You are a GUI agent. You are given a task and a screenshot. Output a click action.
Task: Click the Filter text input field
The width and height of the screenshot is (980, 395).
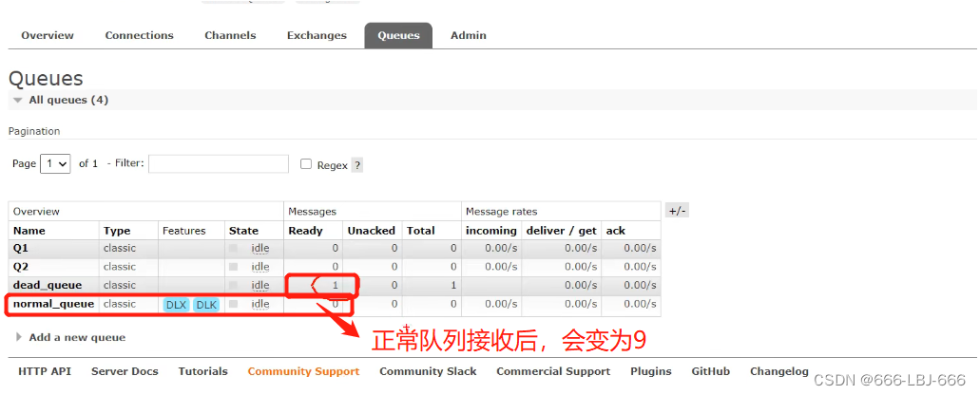pos(218,164)
